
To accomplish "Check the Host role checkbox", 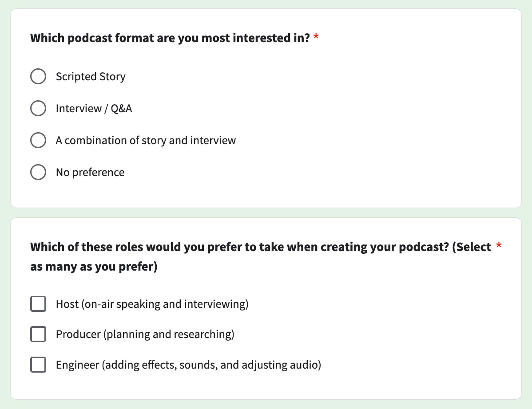I will click(38, 303).
